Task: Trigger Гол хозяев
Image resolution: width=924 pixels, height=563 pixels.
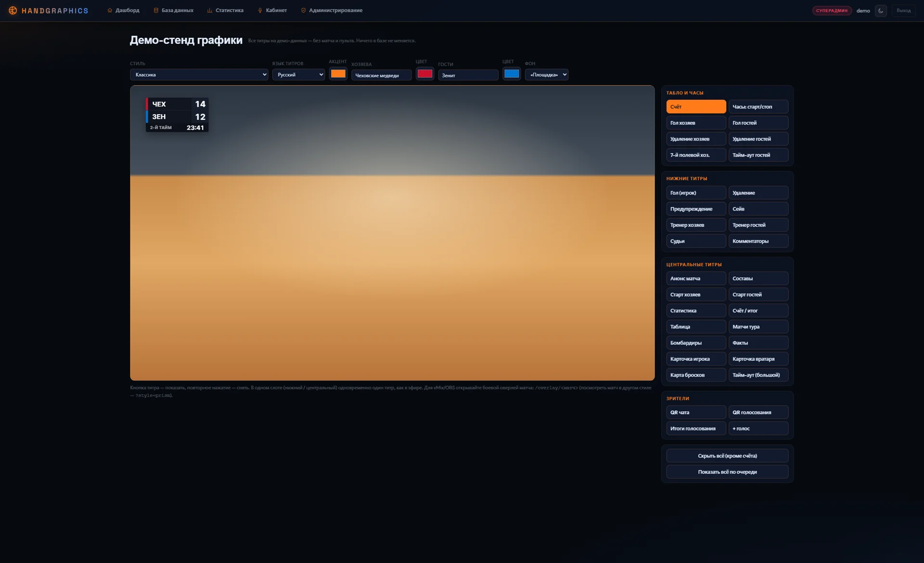Action: point(696,123)
